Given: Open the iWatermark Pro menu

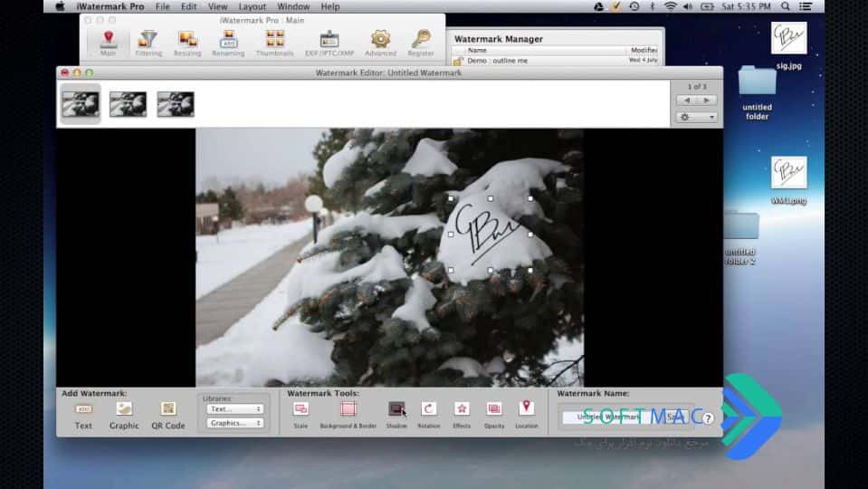Looking at the screenshot, I should coord(110,6).
